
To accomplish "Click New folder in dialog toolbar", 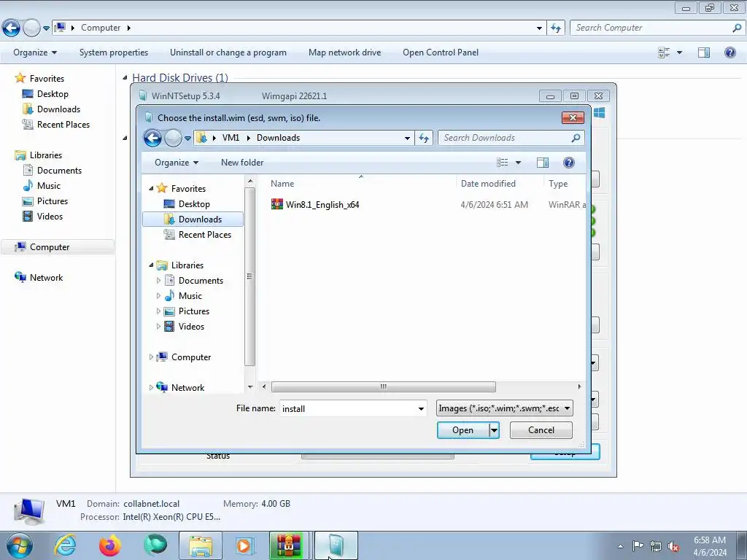I will (x=242, y=163).
